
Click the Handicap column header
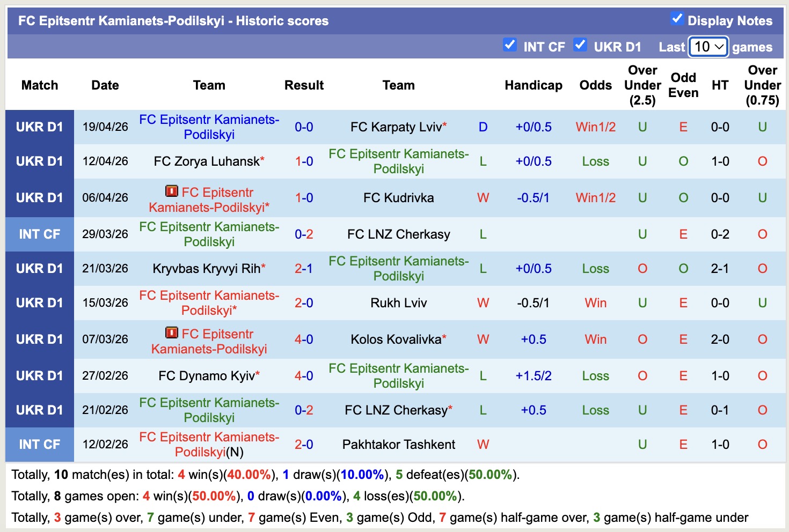click(x=533, y=85)
